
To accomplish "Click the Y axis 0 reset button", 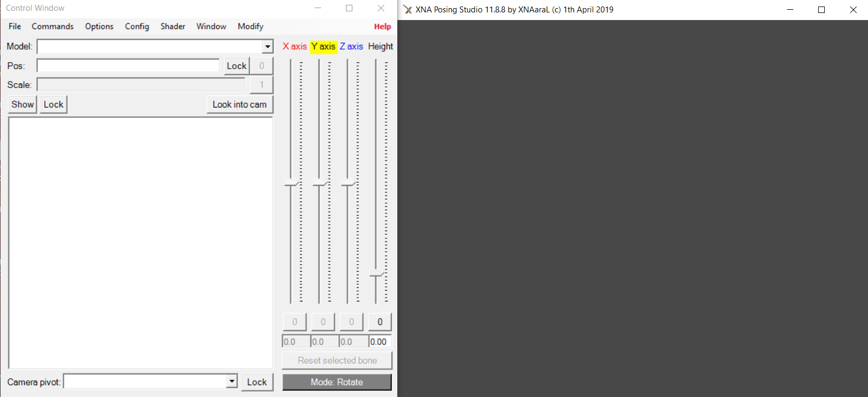I will click(323, 322).
